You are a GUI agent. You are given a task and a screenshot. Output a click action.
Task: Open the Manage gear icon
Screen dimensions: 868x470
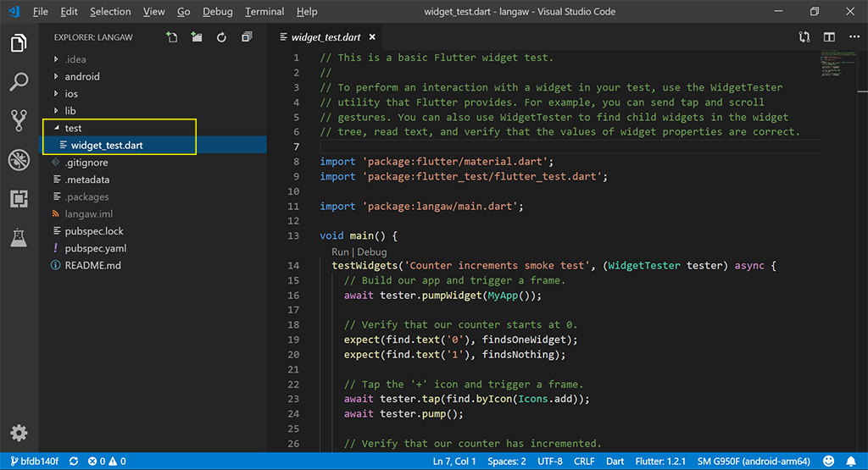coord(19,434)
